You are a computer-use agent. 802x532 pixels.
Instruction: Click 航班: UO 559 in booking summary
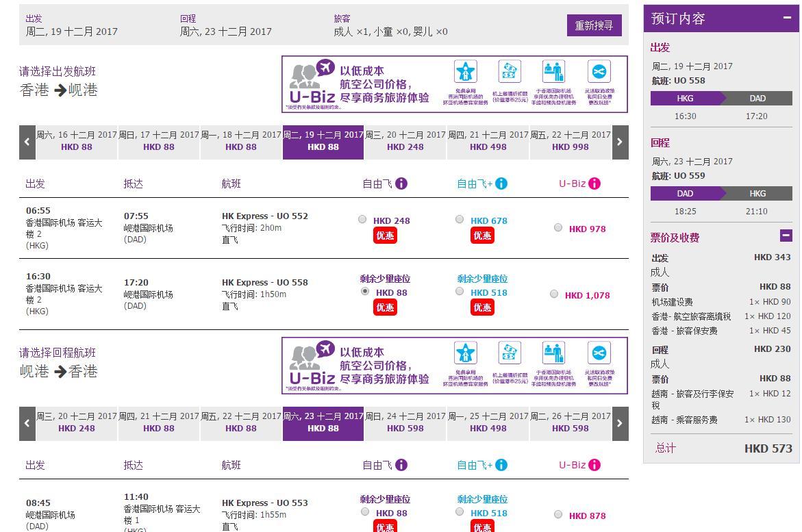tap(678, 175)
